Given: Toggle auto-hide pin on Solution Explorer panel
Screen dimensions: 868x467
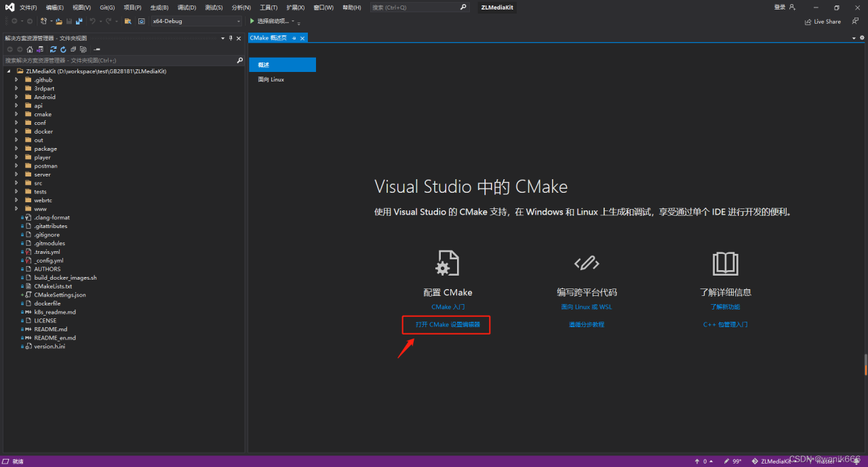Looking at the screenshot, I should 231,38.
